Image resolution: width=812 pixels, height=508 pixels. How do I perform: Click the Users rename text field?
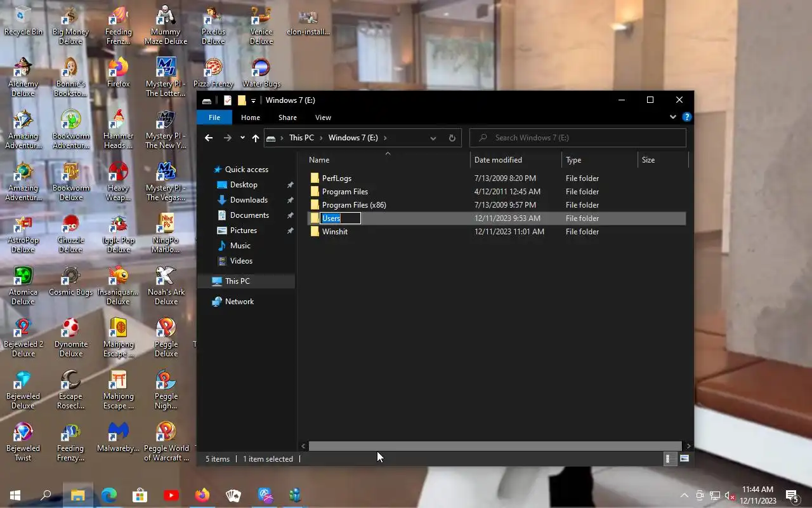341,218
